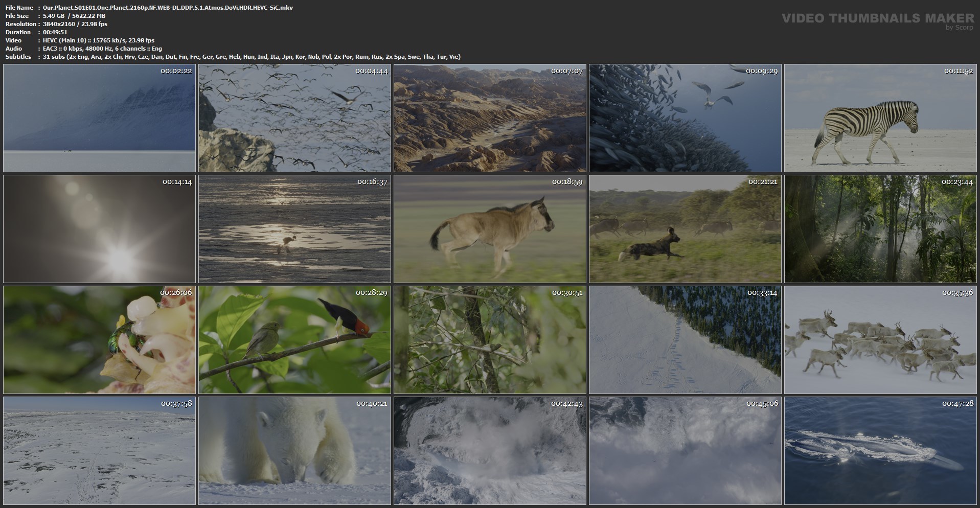Viewport: 980px width, 508px height.
Task: Click the 31 subs subtitles list text
Action: pyautogui.click(x=252, y=57)
